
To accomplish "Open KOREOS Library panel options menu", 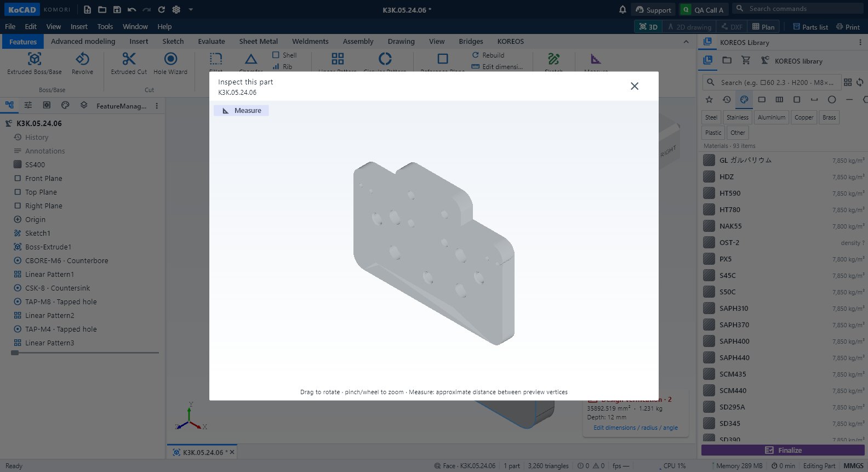I will pyautogui.click(x=860, y=42).
